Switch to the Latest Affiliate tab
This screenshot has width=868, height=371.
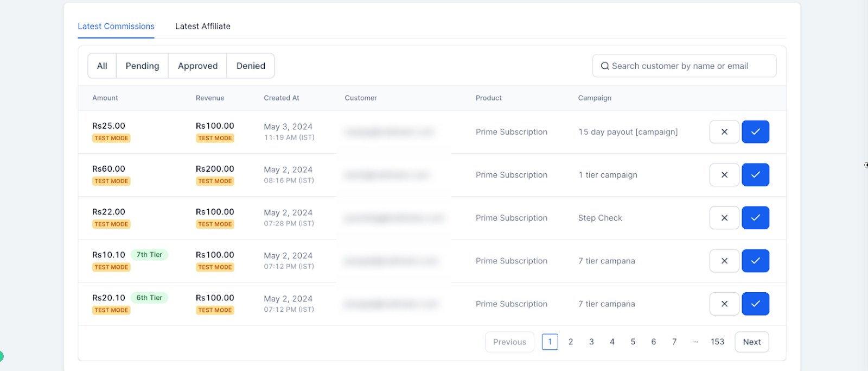tap(203, 26)
